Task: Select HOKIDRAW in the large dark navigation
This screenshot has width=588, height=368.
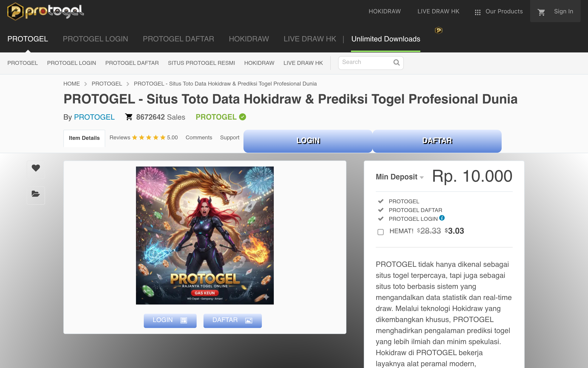Action: 249,39
